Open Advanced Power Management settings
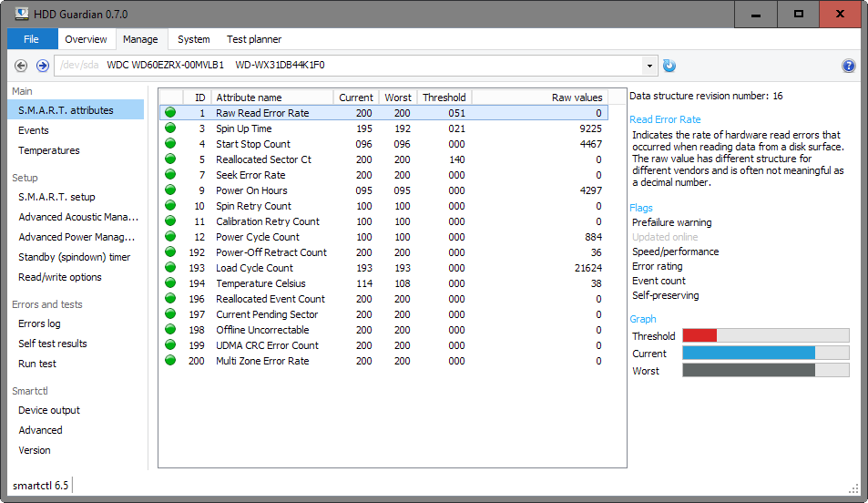This screenshot has width=868, height=503. 77,237
